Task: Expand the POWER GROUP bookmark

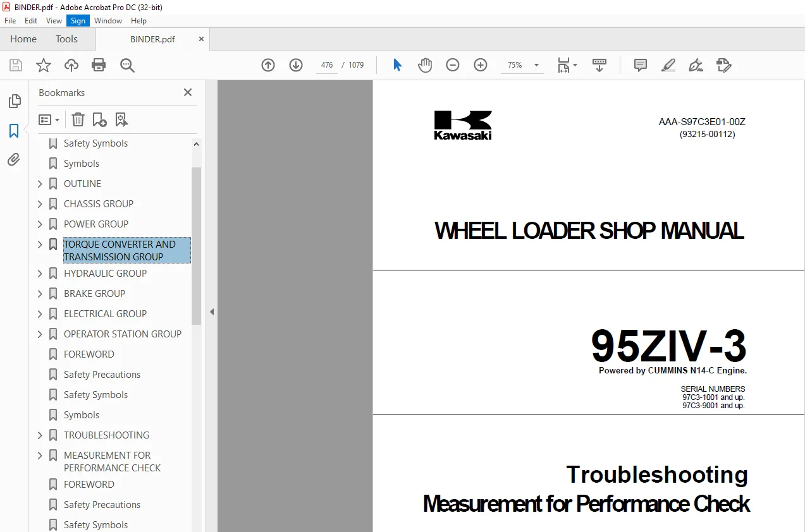Action: pos(40,224)
